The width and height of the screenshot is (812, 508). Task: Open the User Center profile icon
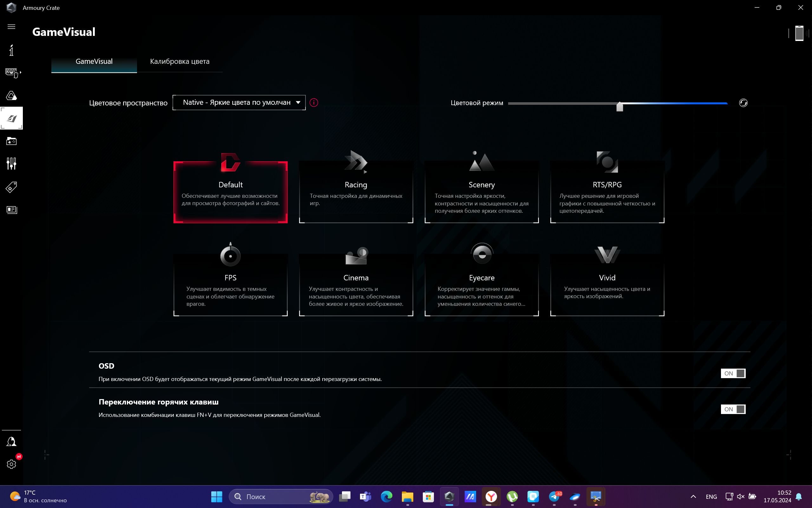(11, 441)
